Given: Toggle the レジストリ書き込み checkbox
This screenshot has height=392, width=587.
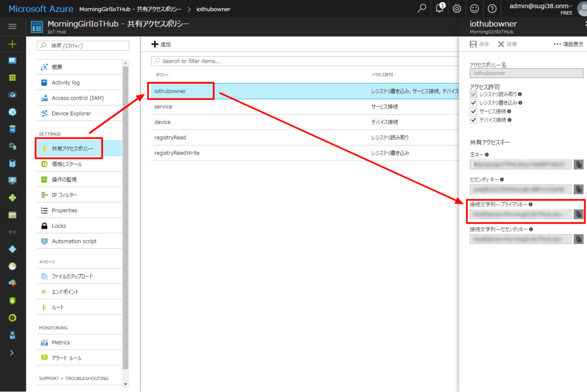Looking at the screenshot, I should tap(473, 103).
